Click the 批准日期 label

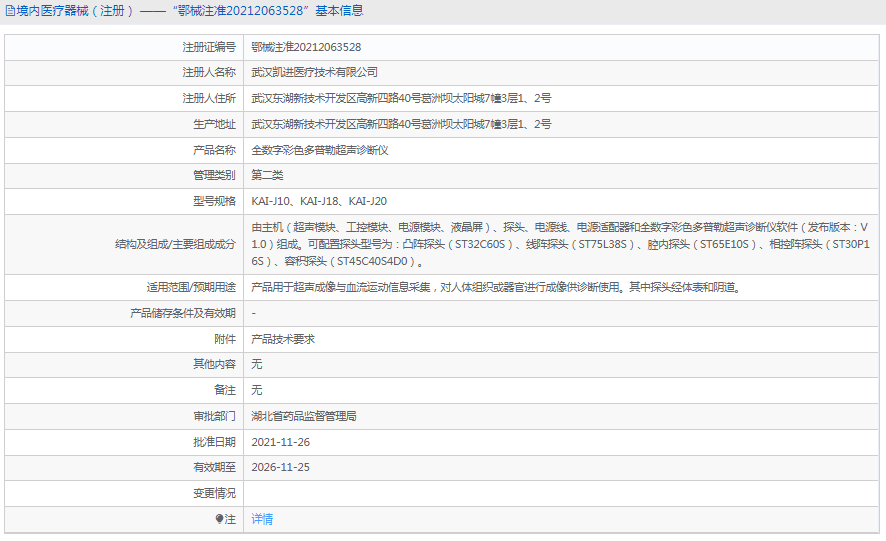click(214, 442)
